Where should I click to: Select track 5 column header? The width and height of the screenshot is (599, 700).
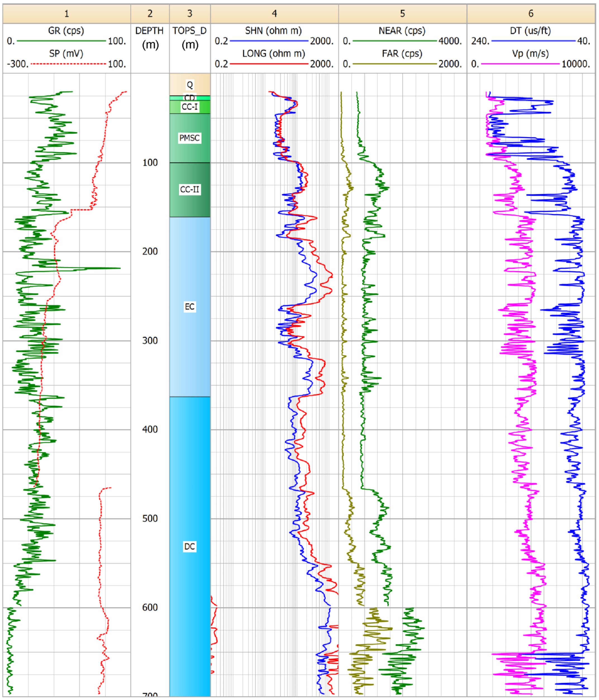[402, 13]
